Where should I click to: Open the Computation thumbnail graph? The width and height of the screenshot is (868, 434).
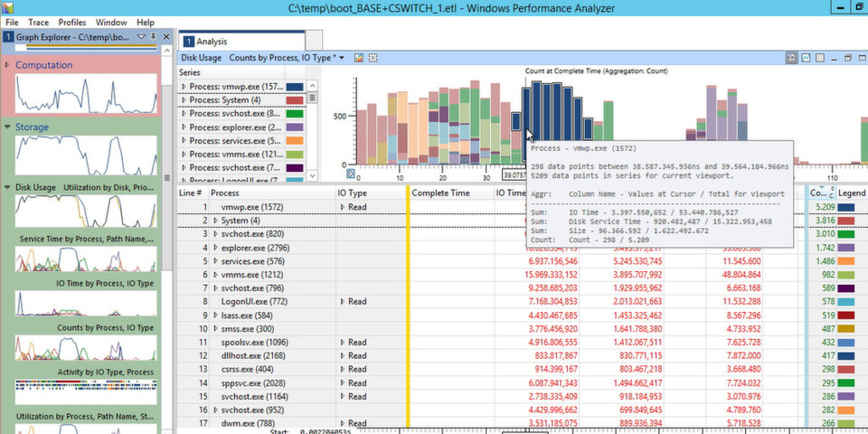[86, 93]
